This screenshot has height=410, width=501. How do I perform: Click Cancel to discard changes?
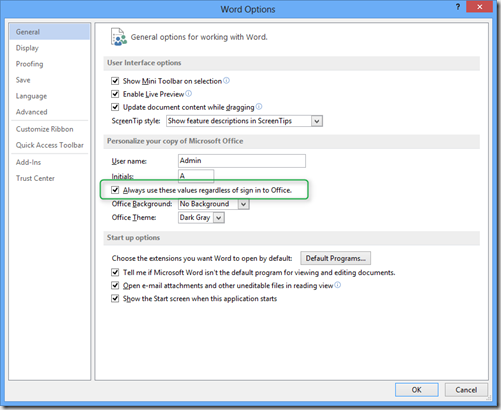[x=466, y=390]
